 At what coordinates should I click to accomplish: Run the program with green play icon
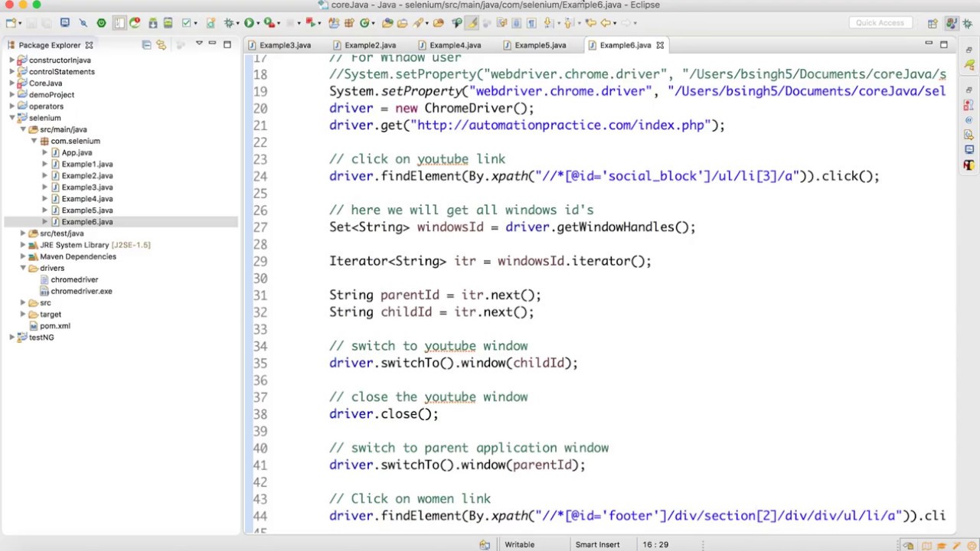point(249,23)
